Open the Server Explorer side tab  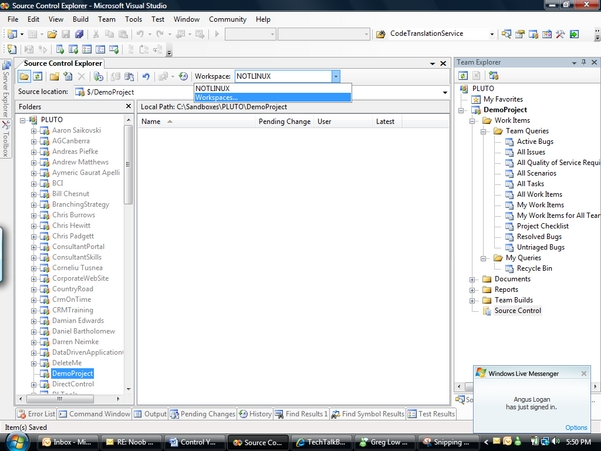tap(5, 89)
